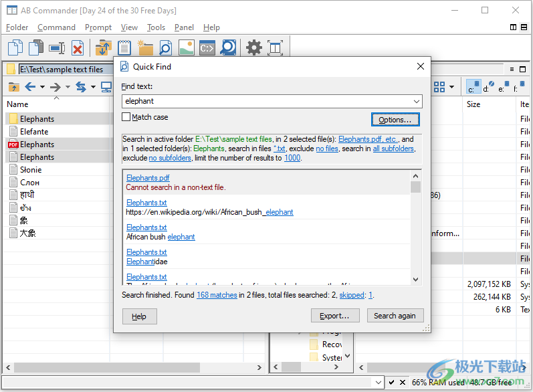
Task: Click the 1000 results limit link
Action: click(292, 158)
